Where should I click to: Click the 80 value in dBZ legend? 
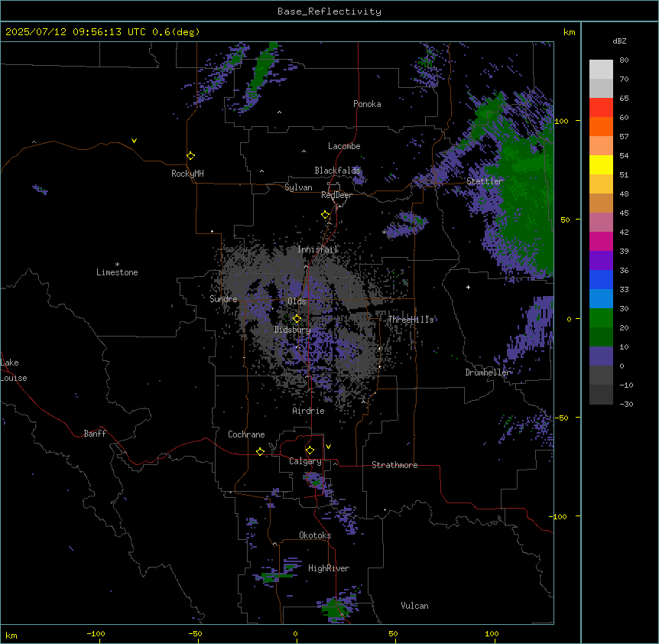(624, 60)
